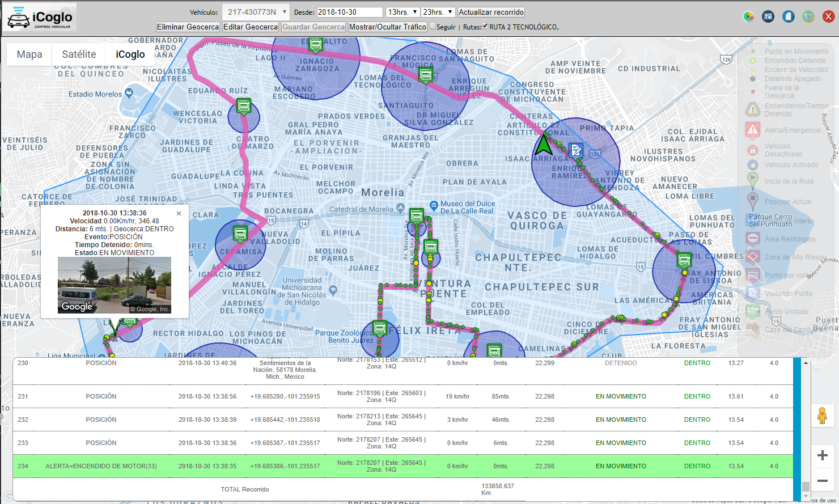Click the Desde date input field

[x=349, y=12]
